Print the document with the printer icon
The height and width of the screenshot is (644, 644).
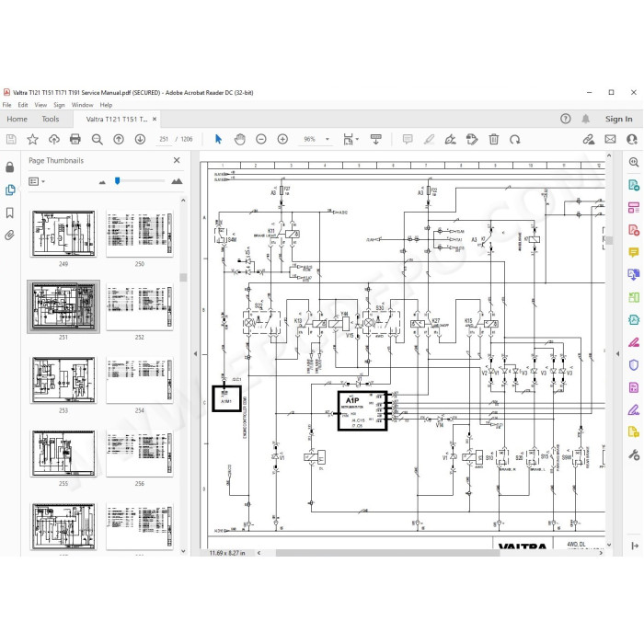coord(75,139)
